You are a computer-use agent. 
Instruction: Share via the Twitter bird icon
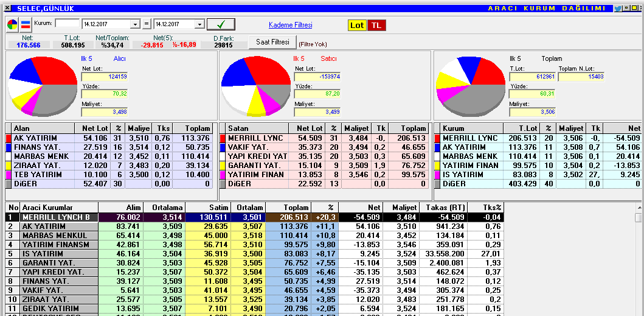618,9
